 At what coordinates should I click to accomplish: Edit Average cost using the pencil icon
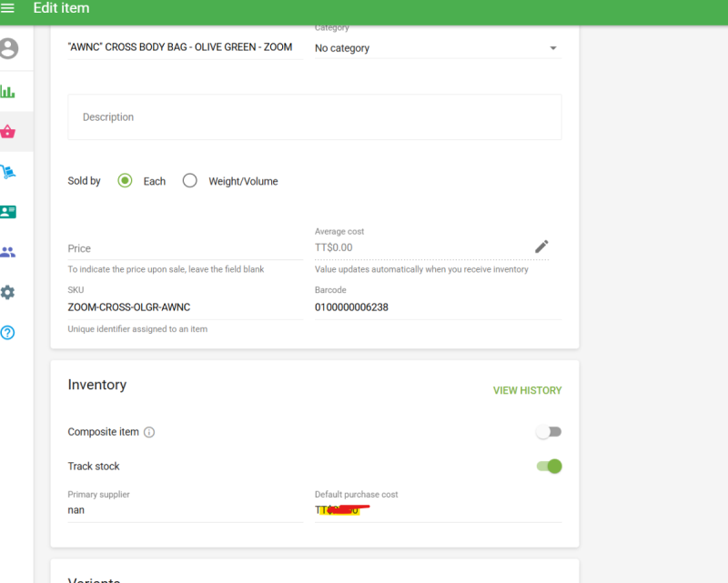tap(541, 246)
